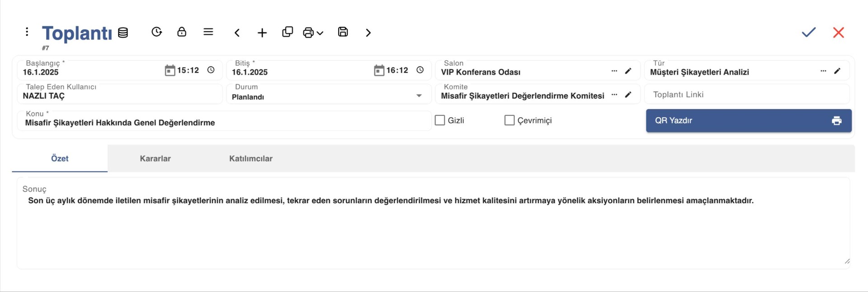This screenshot has height=292, width=868.
Task: Save the meeting with floppy disk icon
Action: click(343, 32)
